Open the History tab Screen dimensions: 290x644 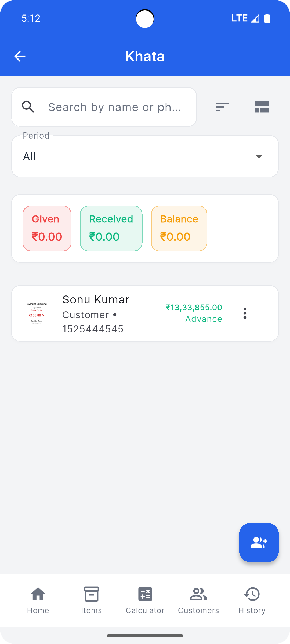[252, 600]
